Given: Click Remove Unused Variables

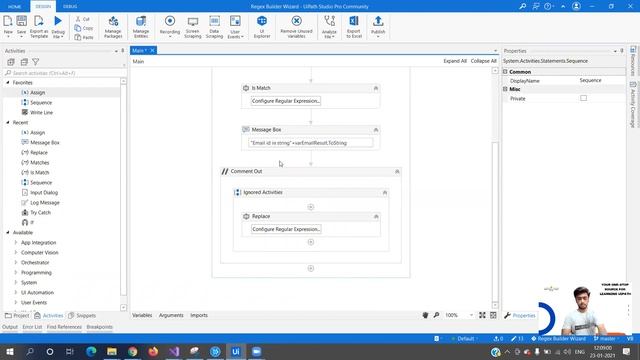Looking at the screenshot, I should [296, 27].
